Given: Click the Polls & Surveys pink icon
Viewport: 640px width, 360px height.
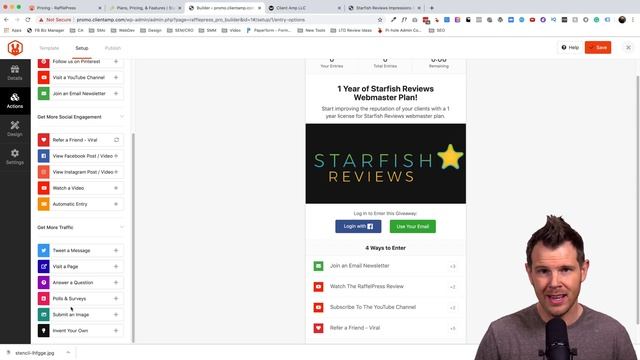Looking at the screenshot, I should tap(44, 298).
